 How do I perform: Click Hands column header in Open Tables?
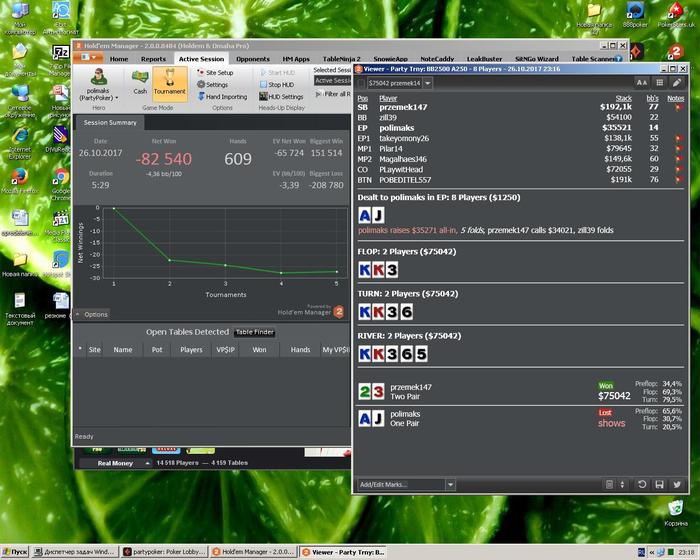coord(300,350)
